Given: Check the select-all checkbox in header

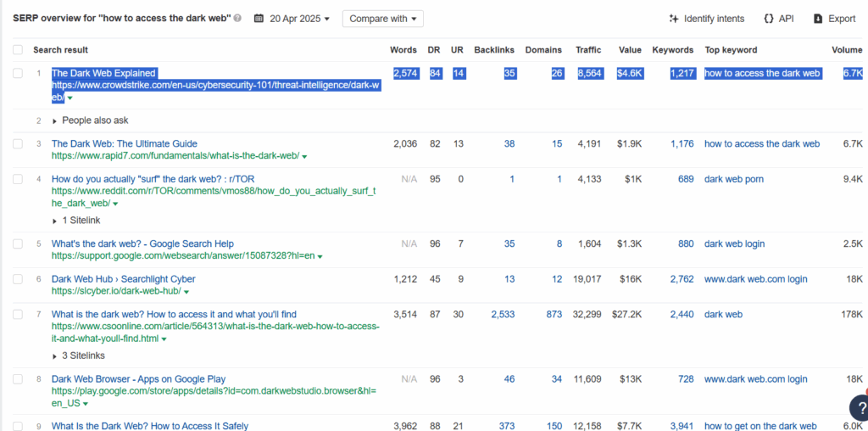Looking at the screenshot, I should [x=18, y=50].
